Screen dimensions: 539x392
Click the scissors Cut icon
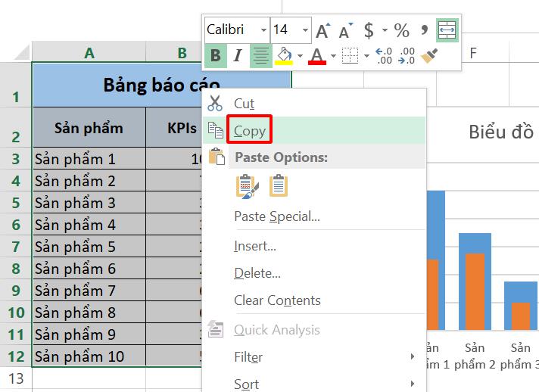point(215,103)
